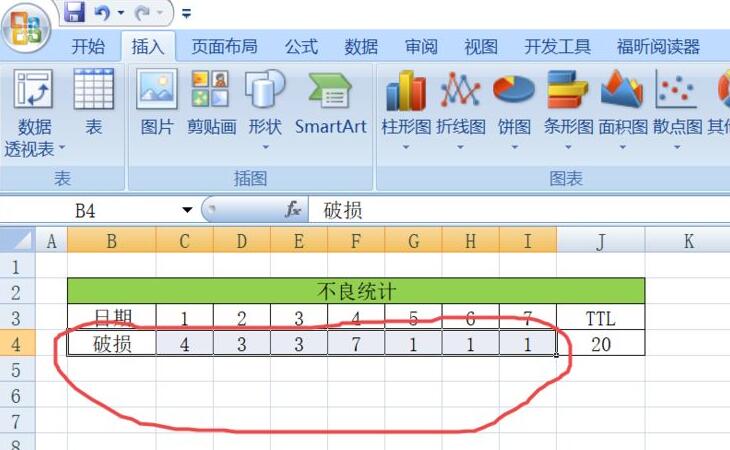Expand the 散点图 dropdown arrow
This screenshot has width=730, height=450.
pyautogui.click(x=677, y=147)
